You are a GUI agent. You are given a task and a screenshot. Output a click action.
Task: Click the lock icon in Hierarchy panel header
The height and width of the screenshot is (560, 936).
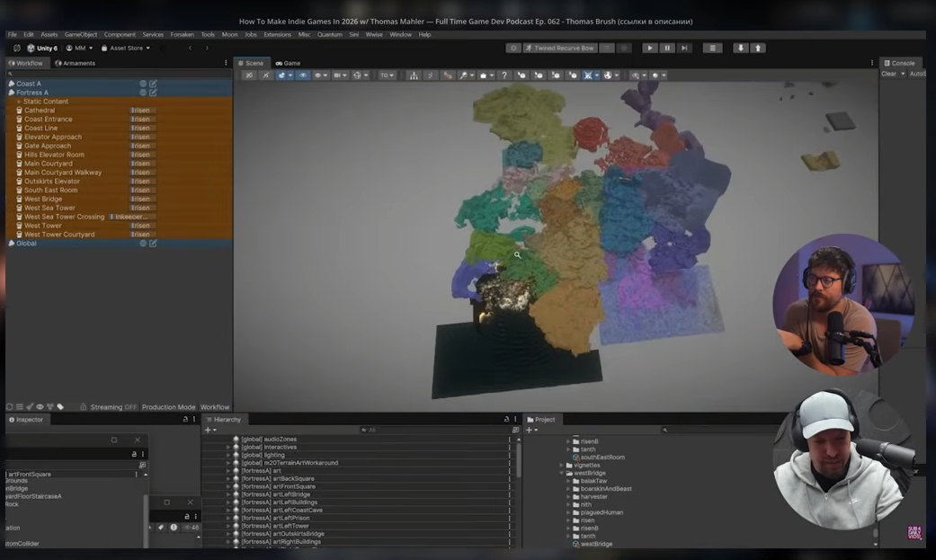[506, 420]
